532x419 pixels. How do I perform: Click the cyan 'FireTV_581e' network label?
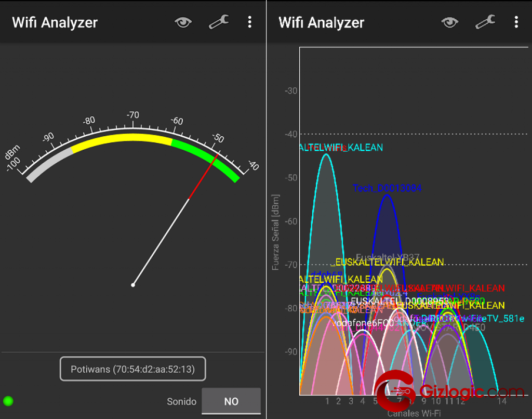497,319
